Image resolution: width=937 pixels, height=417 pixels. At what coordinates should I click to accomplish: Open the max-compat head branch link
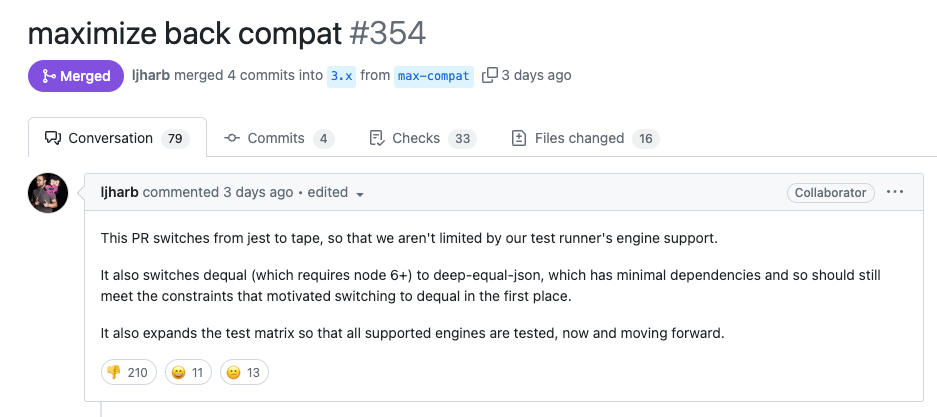(433, 76)
